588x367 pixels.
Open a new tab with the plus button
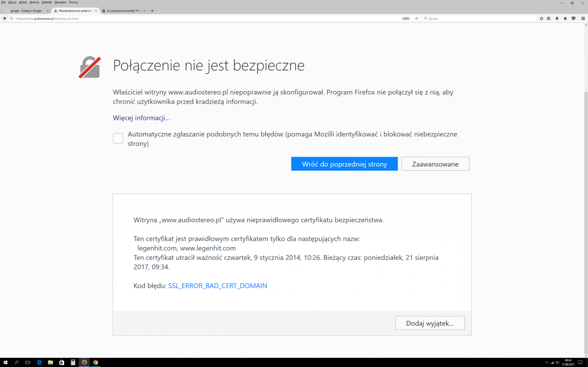tap(152, 11)
